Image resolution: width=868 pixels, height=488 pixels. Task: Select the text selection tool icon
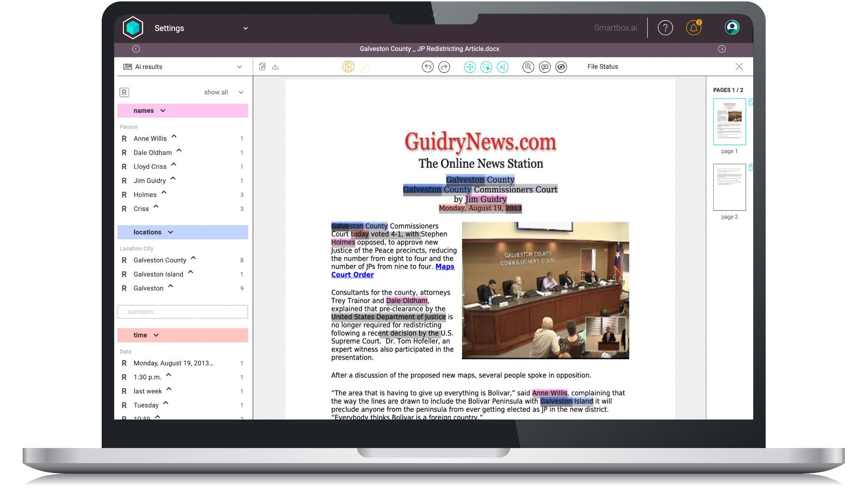pyautogui.click(x=502, y=67)
